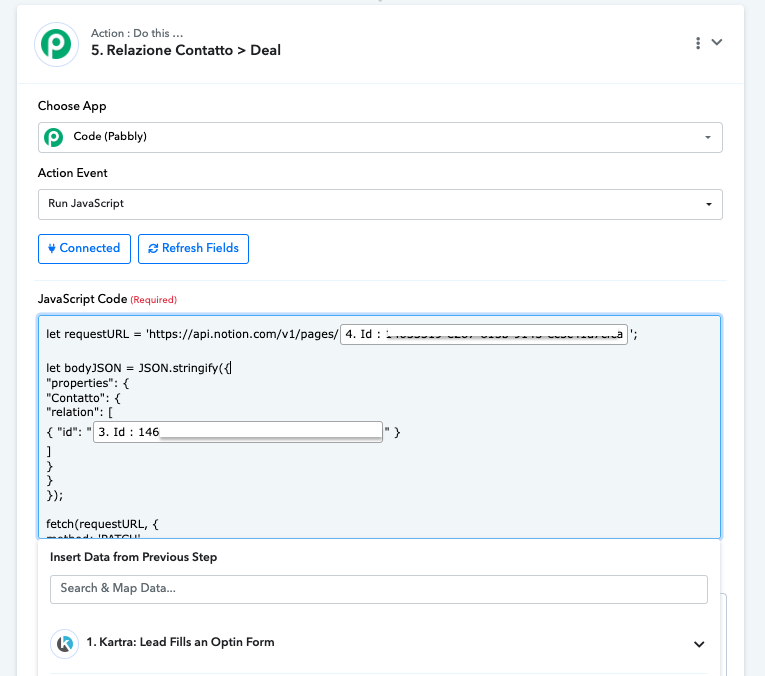Expand the Kartra: Lead Fills an Optin Form step
The width and height of the screenshot is (765, 676).
pyautogui.click(x=699, y=644)
